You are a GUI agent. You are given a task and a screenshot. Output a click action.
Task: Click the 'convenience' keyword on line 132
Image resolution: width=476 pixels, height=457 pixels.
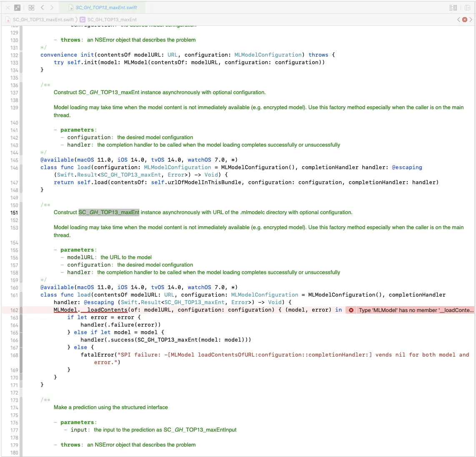(x=59, y=55)
